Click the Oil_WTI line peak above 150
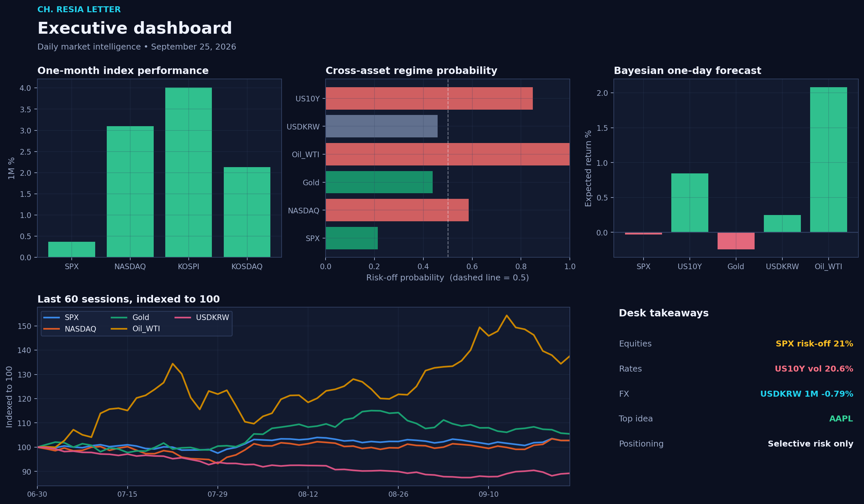 click(x=506, y=315)
